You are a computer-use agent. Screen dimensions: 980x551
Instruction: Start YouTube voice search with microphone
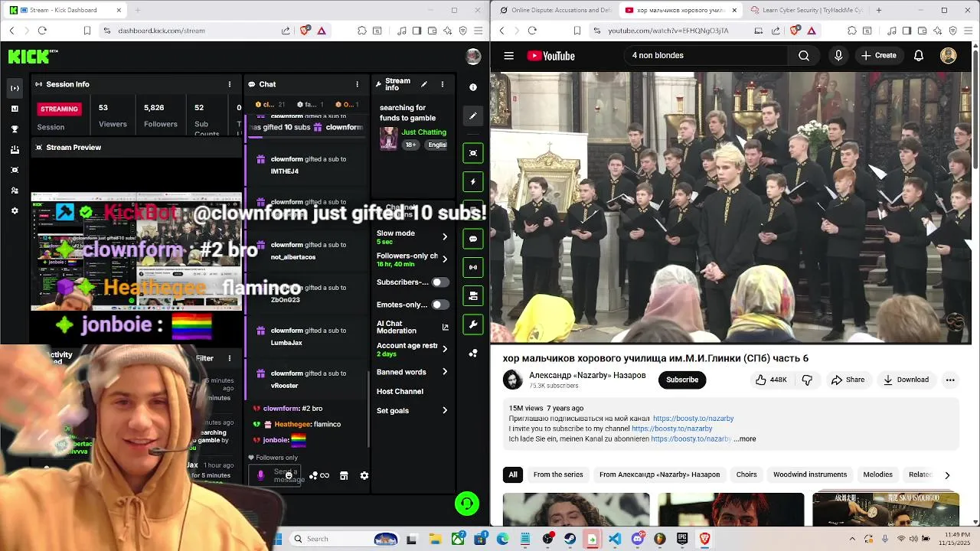point(838,55)
